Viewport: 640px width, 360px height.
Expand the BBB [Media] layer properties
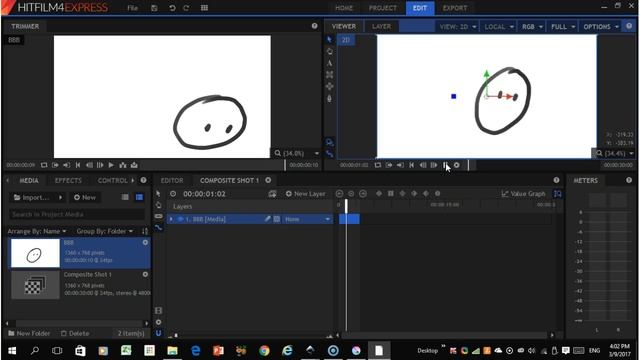pyautogui.click(x=171, y=219)
